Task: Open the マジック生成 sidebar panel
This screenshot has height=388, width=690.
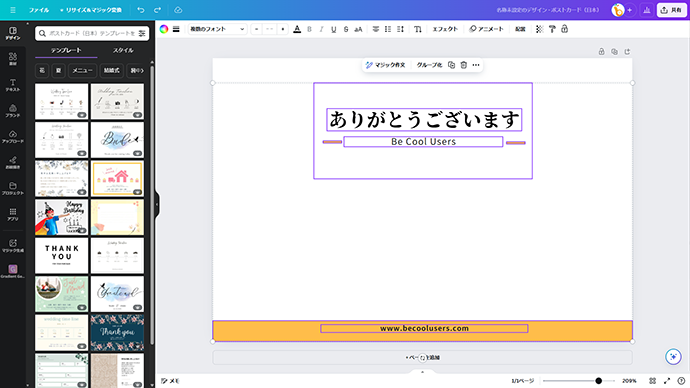Action: pos(13,246)
